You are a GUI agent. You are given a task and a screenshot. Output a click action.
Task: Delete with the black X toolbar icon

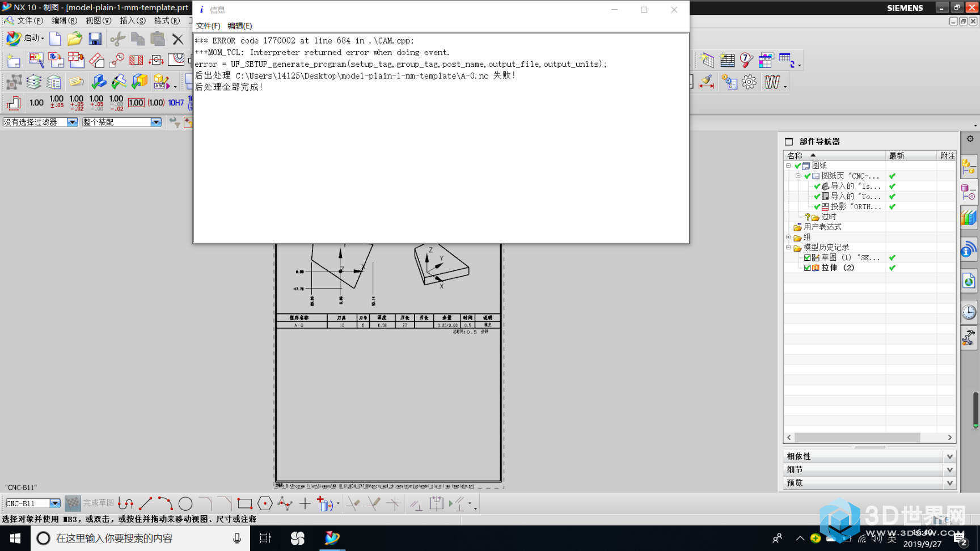(x=178, y=39)
